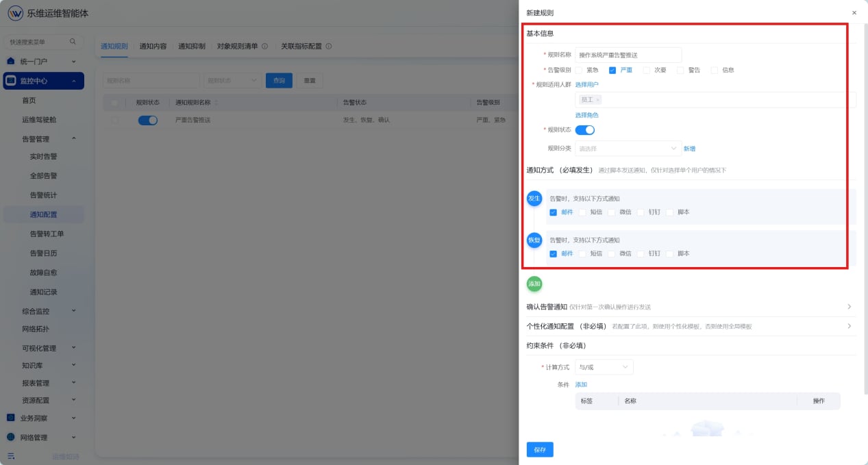Click the magnifier icon in menu search
The image size is (868, 465).
coord(73,42)
